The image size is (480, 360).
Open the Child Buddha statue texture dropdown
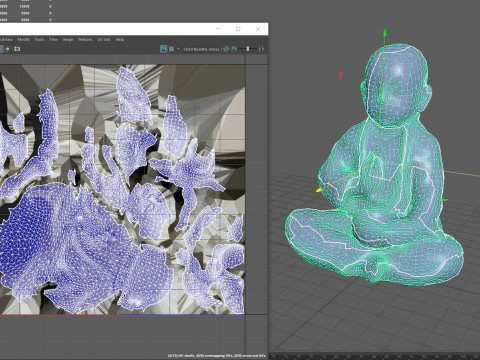(x=202, y=49)
